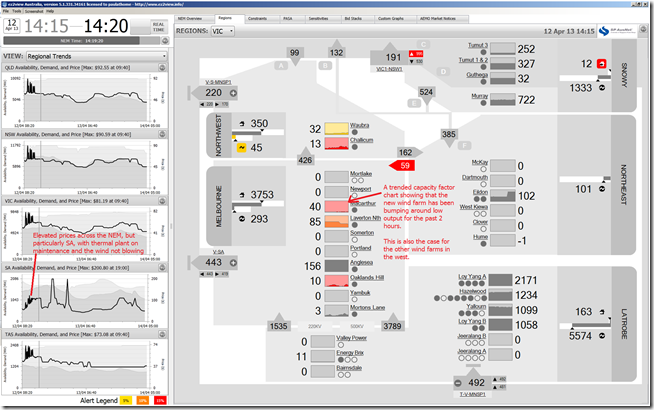
Task: Click the Challicum unit status dot
Action: point(355,147)
